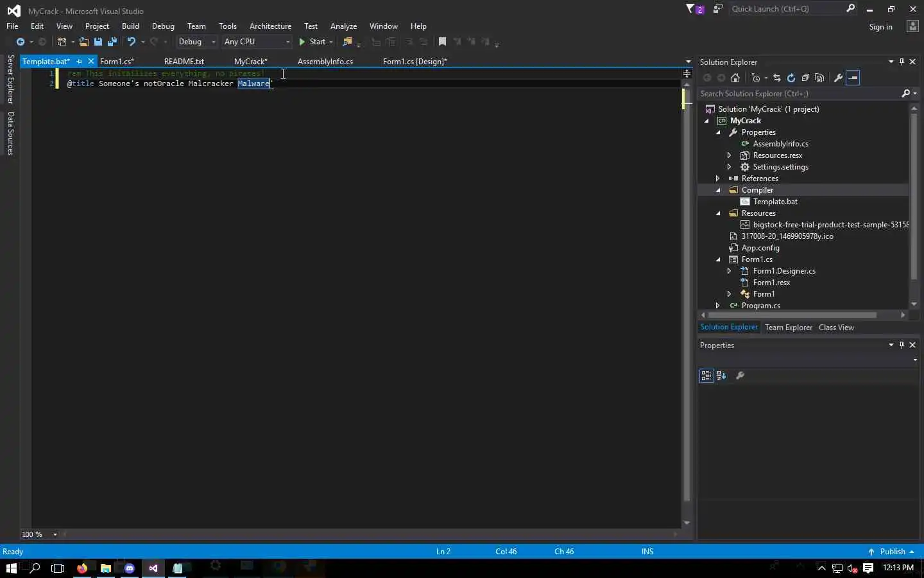Open the Architecture menu

[x=270, y=26]
